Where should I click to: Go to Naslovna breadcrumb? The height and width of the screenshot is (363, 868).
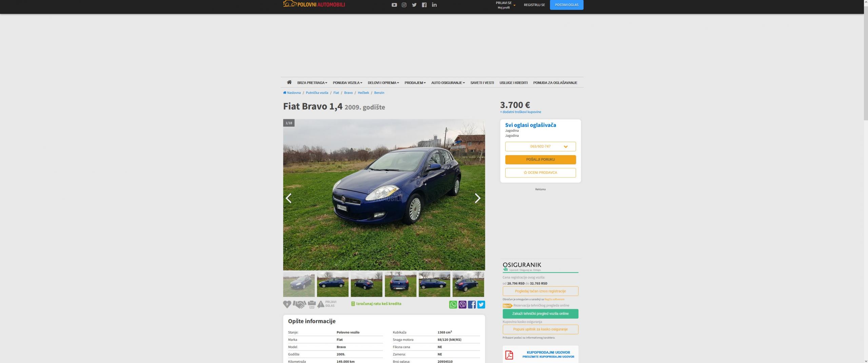(292, 93)
